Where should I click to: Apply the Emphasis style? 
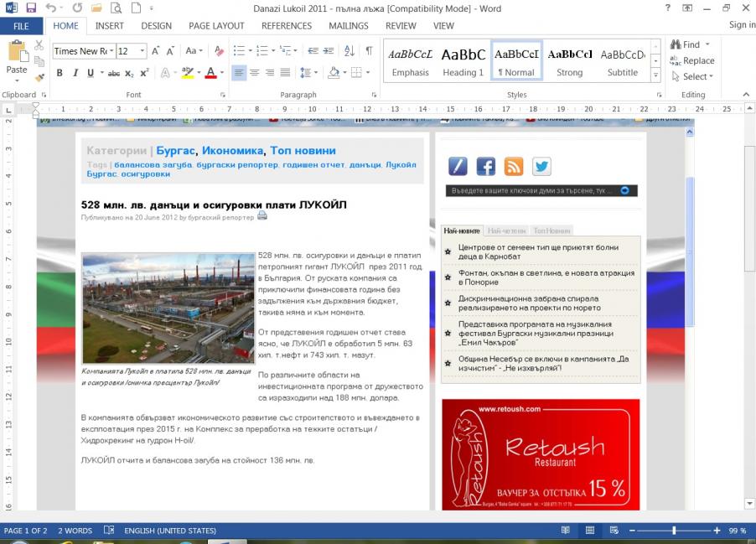411,62
